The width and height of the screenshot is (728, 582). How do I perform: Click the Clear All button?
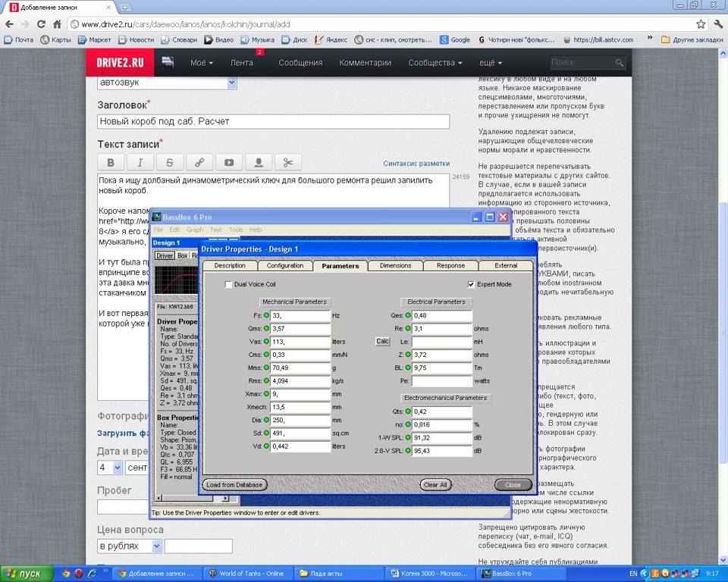pos(435,485)
